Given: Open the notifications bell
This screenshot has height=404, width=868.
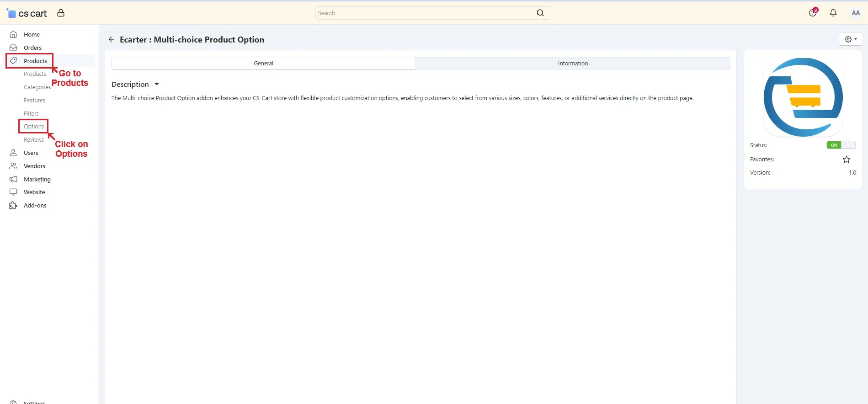Looking at the screenshot, I should (x=833, y=13).
